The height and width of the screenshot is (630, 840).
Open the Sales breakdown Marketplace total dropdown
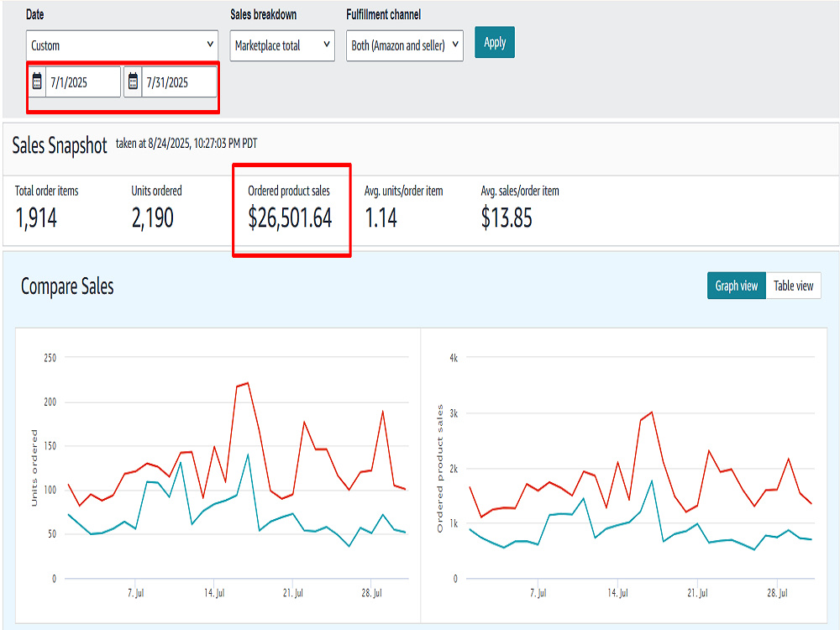click(282, 45)
